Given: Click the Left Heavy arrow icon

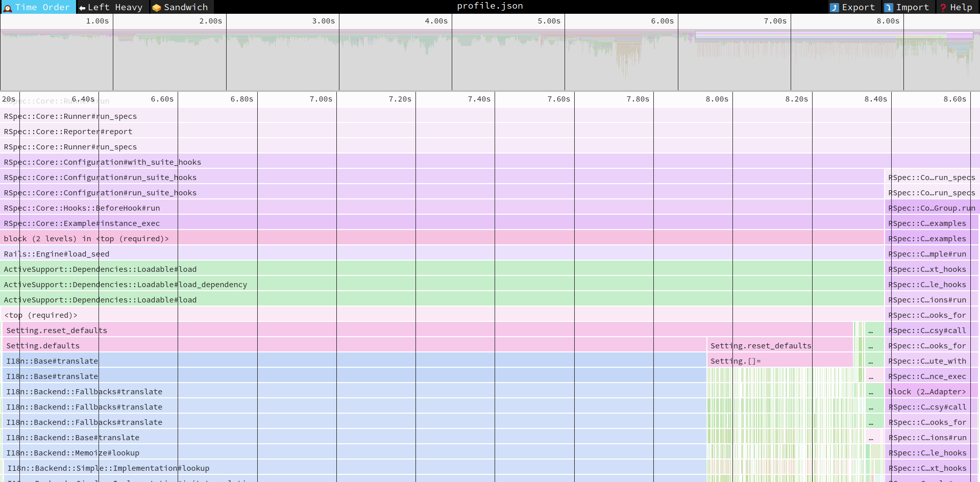Looking at the screenshot, I should tap(82, 8).
